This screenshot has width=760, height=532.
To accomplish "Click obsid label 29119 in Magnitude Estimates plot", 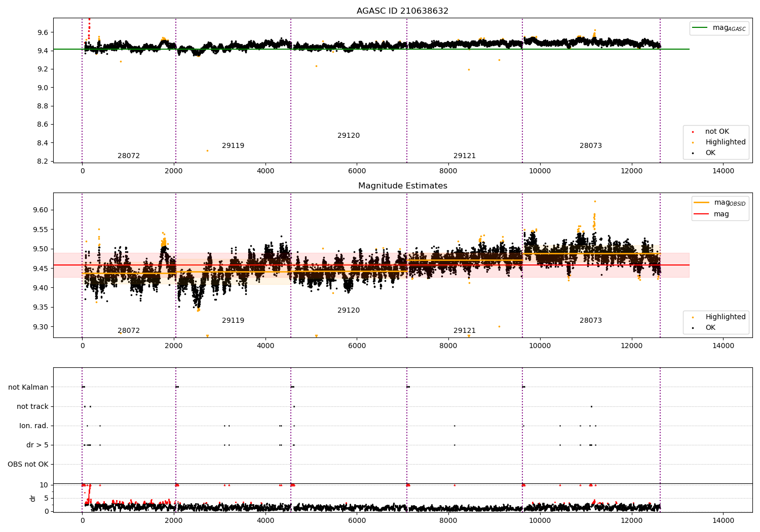I will [233, 320].
